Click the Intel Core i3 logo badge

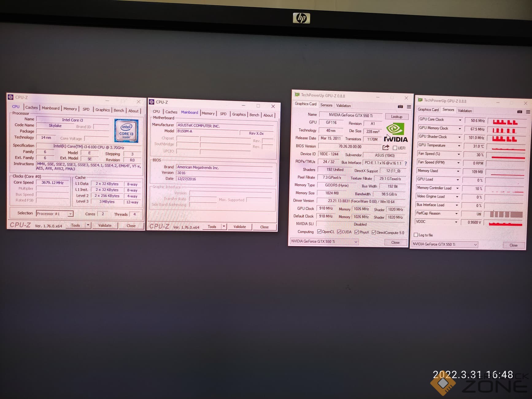click(126, 131)
